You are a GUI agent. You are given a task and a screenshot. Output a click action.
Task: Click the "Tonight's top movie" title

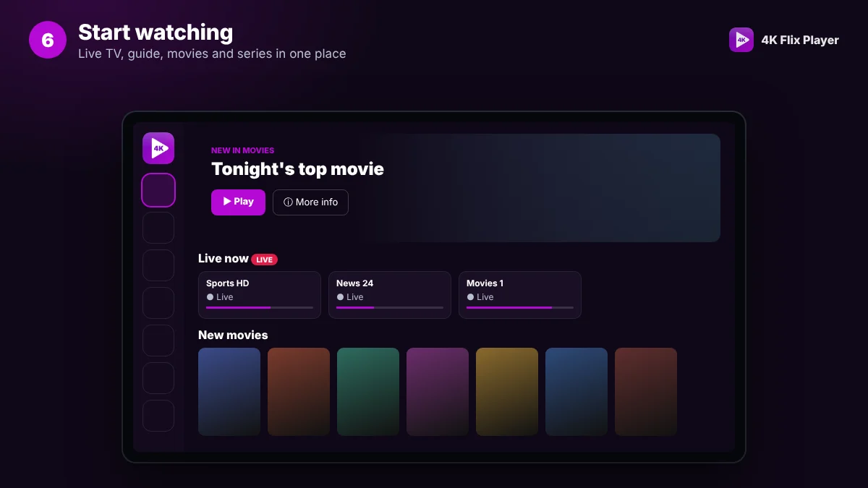coord(297,169)
